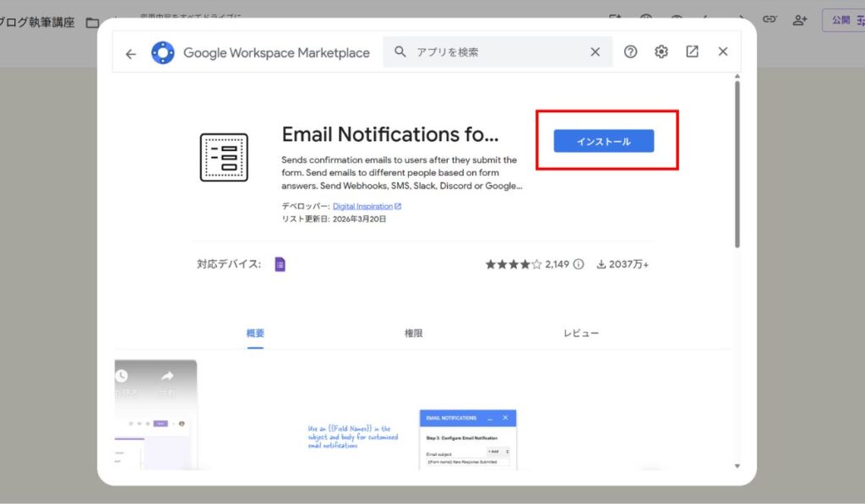Click the Google Forms compatible device icon
The width and height of the screenshot is (865, 504).
coord(280,264)
